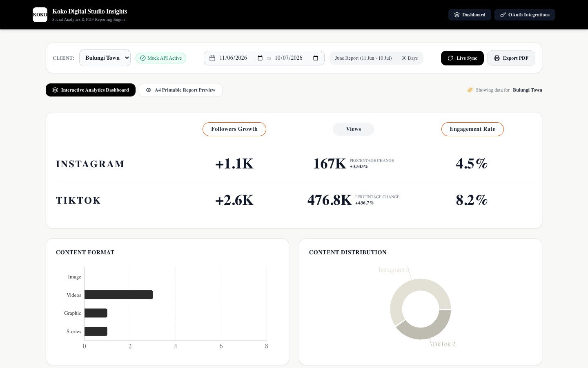
Task: Select the Engagement Rate metric pill
Action: pyautogui.click(x=472, y=129)
